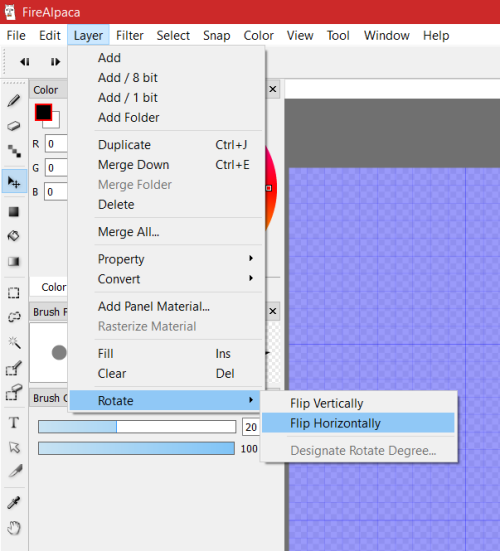
Task: Open the View menu
Action: (x=300, y=35)
